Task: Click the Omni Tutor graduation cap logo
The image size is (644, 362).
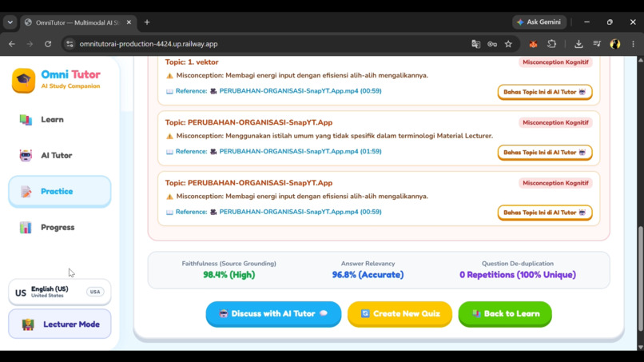Action: coord(23,81)
